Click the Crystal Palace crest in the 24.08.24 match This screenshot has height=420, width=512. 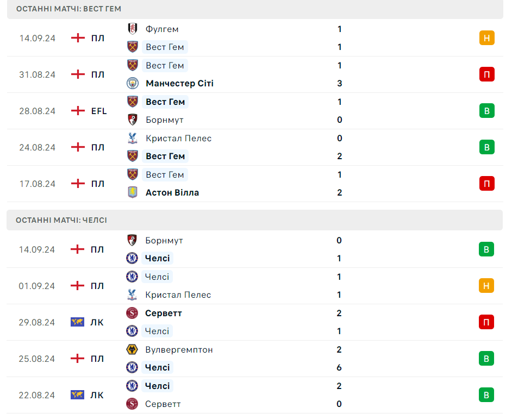(132, 138)
